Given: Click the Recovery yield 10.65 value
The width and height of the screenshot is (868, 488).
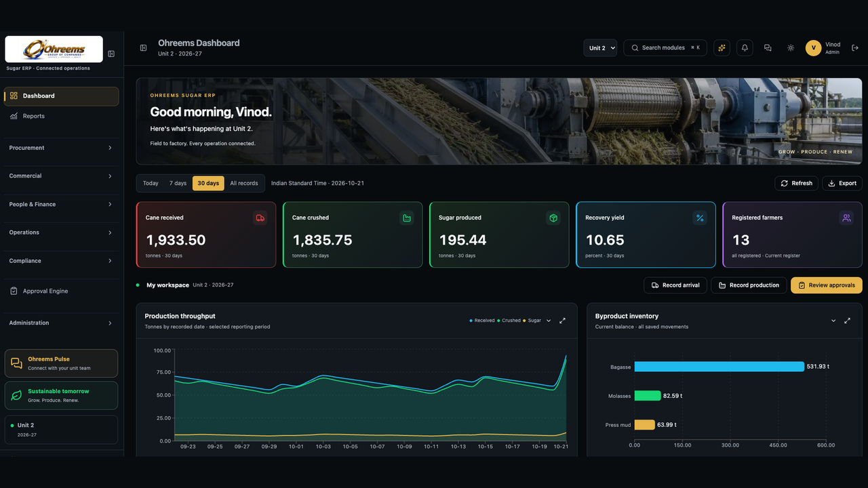Looking at the screenshot, I should click(605, 240).
